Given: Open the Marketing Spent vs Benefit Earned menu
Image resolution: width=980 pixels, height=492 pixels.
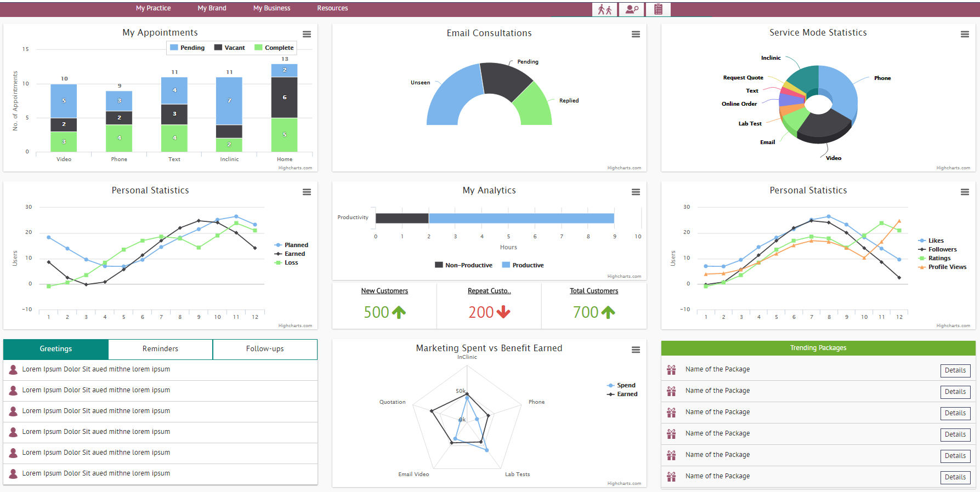Looking at the screenshot, I should pos(636,350).
